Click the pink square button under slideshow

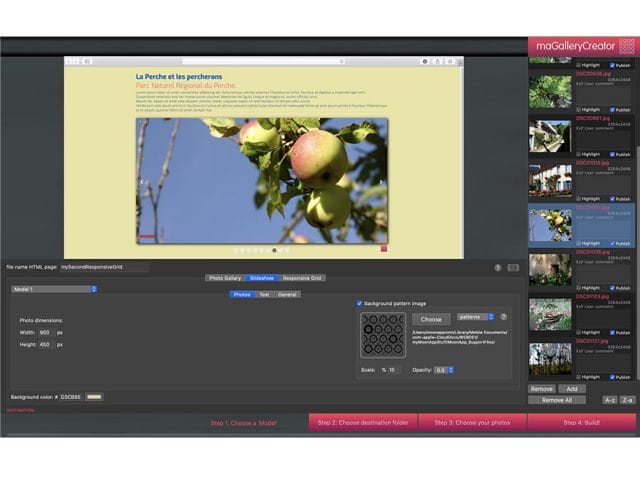tap(382, 248)
